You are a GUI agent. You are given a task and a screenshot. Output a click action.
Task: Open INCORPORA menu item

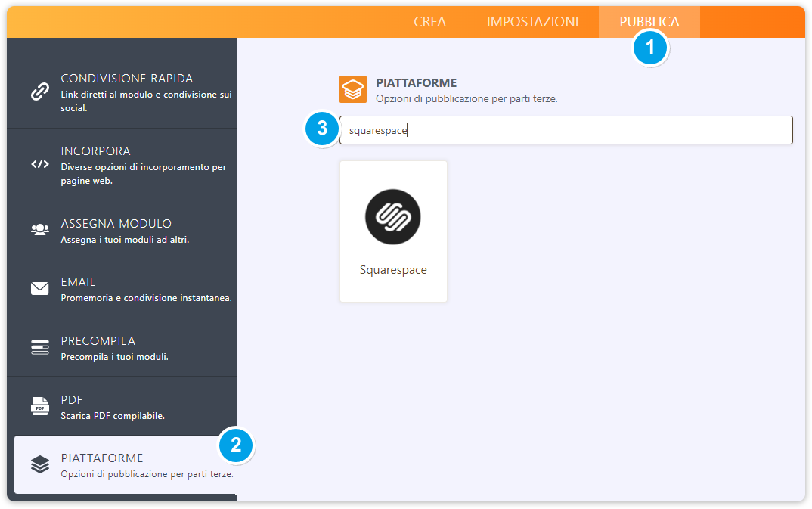click(122, 165)
